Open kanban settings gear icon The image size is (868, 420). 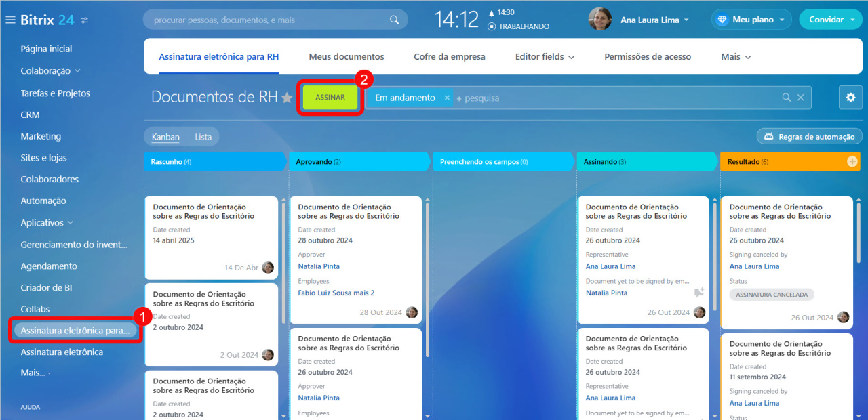pos(850,98)
